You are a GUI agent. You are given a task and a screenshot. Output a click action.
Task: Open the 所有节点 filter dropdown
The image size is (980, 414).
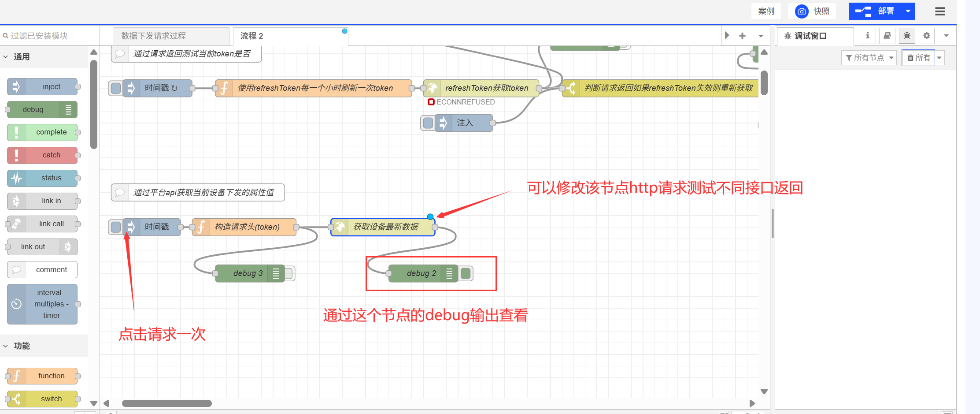[869, 58]
